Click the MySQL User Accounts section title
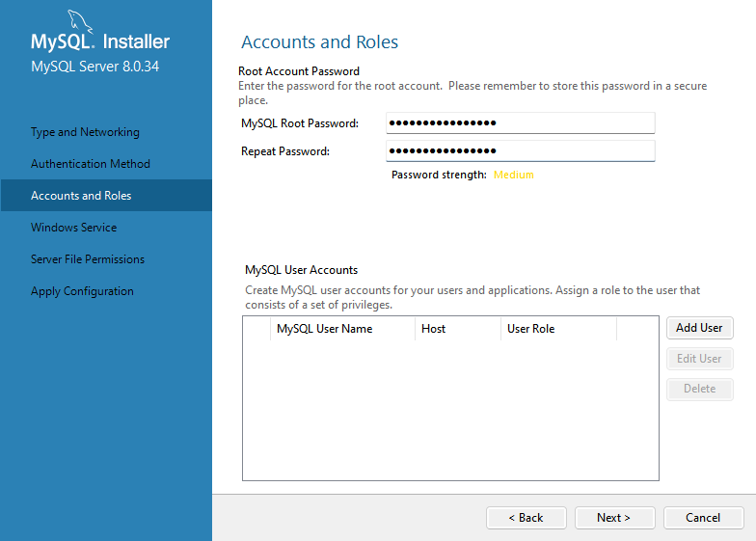The height and width of the screenshot is (541, 756). [x=301, y=270]
